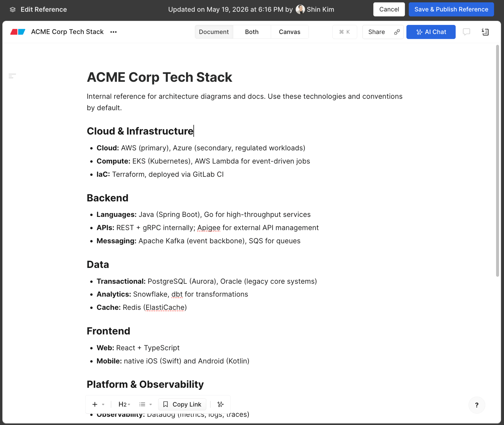
Task: Click the layers icon beside Edit Reference
Action: tap(13, 9)
